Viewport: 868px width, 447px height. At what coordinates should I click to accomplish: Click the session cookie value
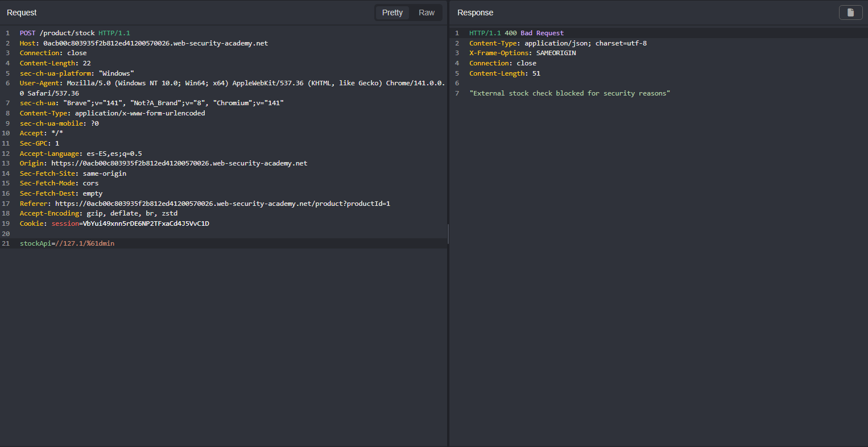pos(146,223)
